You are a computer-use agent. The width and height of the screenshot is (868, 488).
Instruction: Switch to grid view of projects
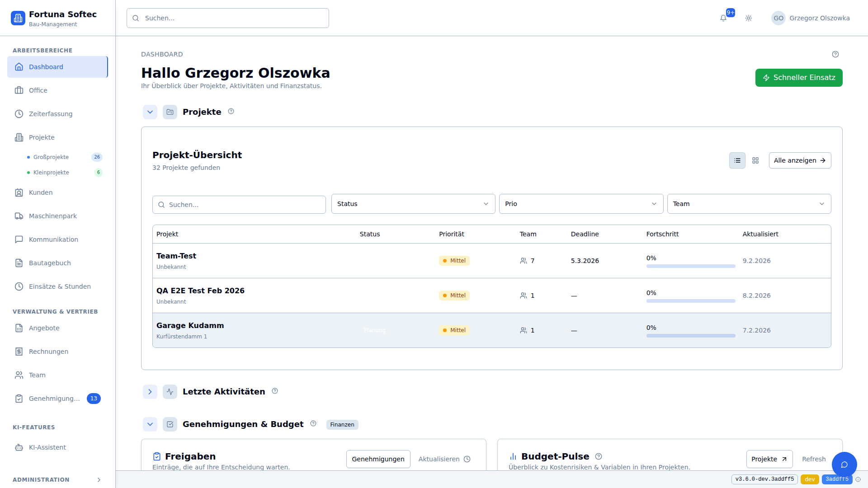pyautogui.click(x=755, y=160)
